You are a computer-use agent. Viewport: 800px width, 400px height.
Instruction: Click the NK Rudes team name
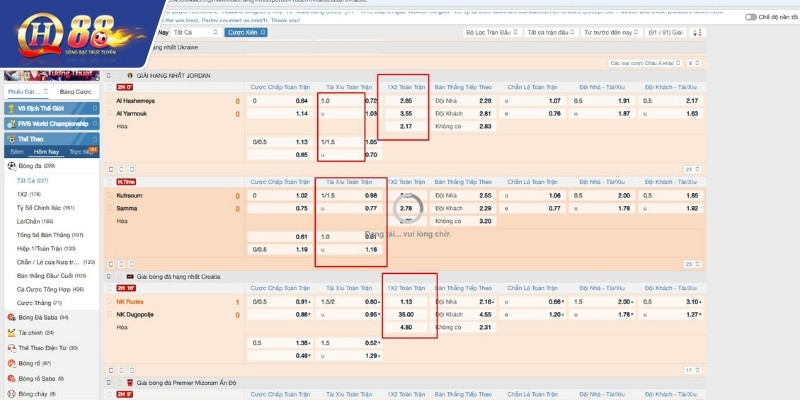point(130,302)
